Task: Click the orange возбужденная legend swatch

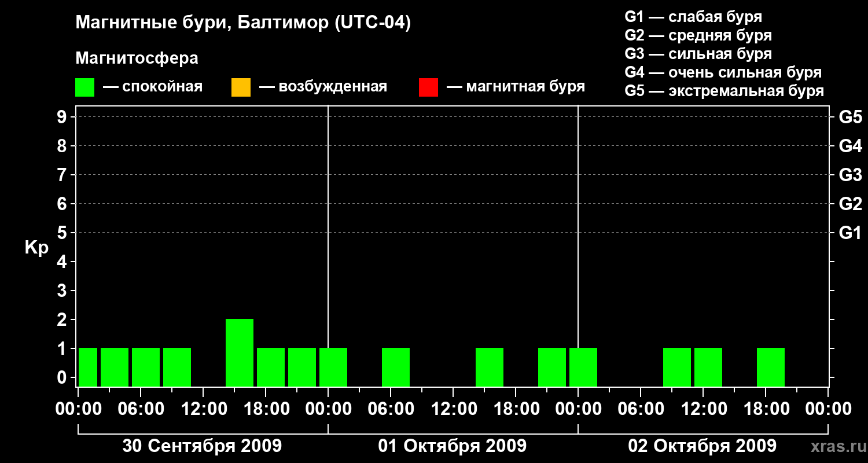Action: (x=241, y=87)
